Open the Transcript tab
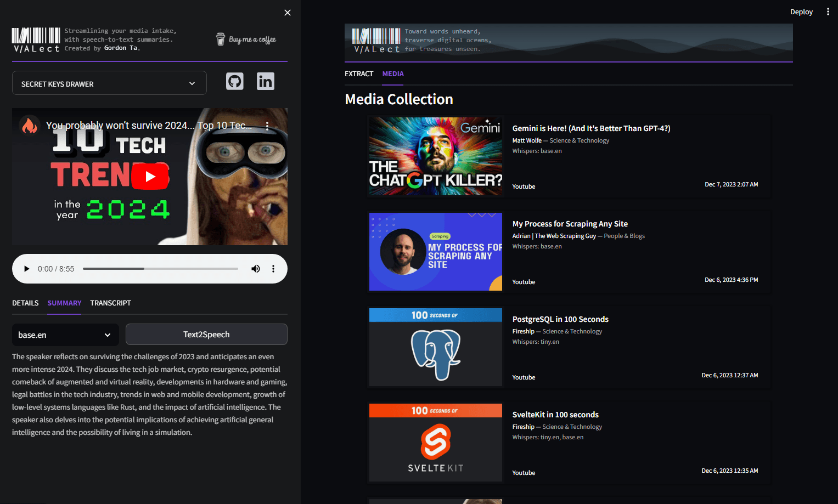This screenshot has width=838, height=504. click(x=110, y=303)
